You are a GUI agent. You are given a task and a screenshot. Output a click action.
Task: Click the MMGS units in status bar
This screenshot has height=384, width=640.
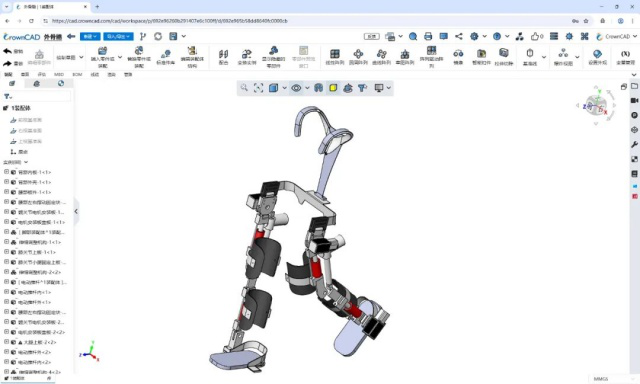pos(601,379)
